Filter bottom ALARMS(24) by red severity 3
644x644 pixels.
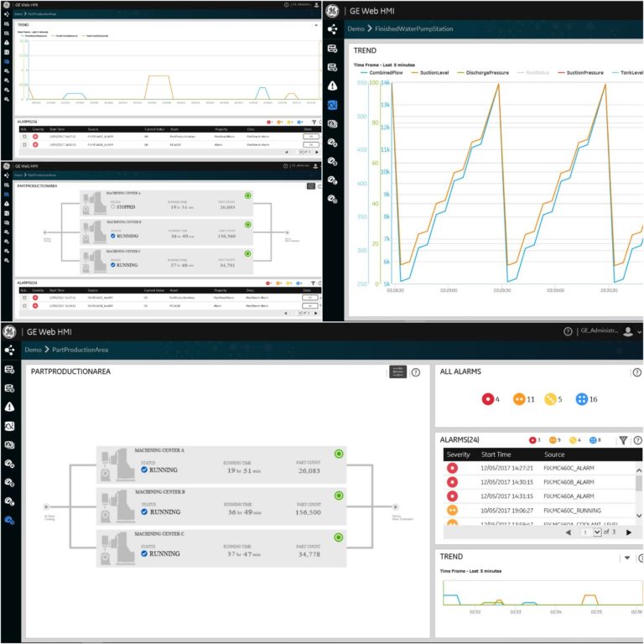tap(534, 440)
